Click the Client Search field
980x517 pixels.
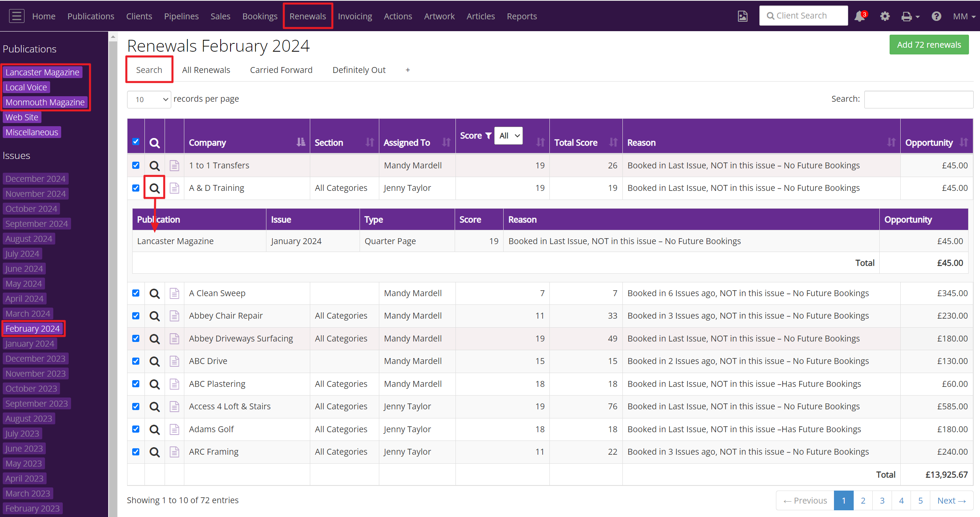coord(803,16)
